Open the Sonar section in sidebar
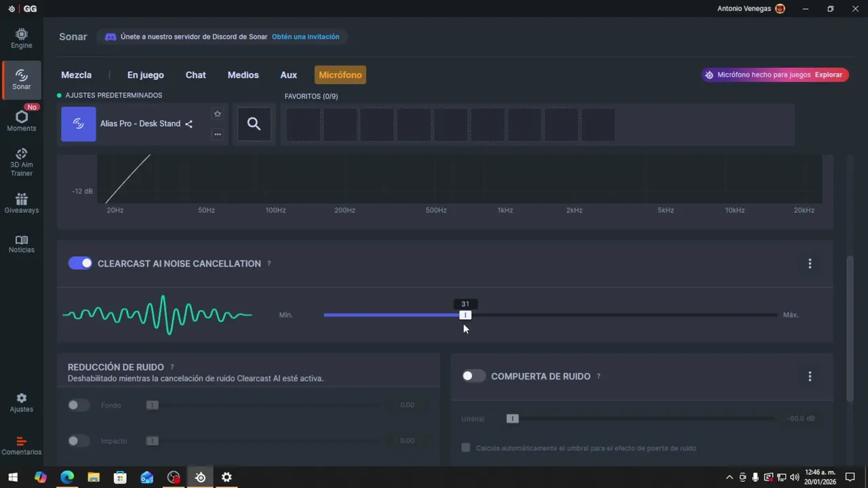868x488 pixels. pyautogui.click(x=21, y=79)
